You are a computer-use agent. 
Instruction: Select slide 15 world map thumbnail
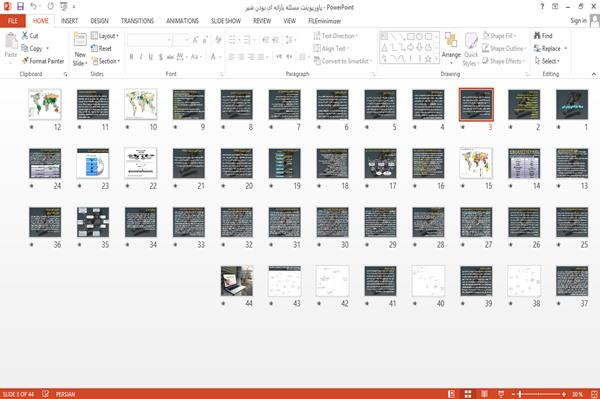(476, 163)
